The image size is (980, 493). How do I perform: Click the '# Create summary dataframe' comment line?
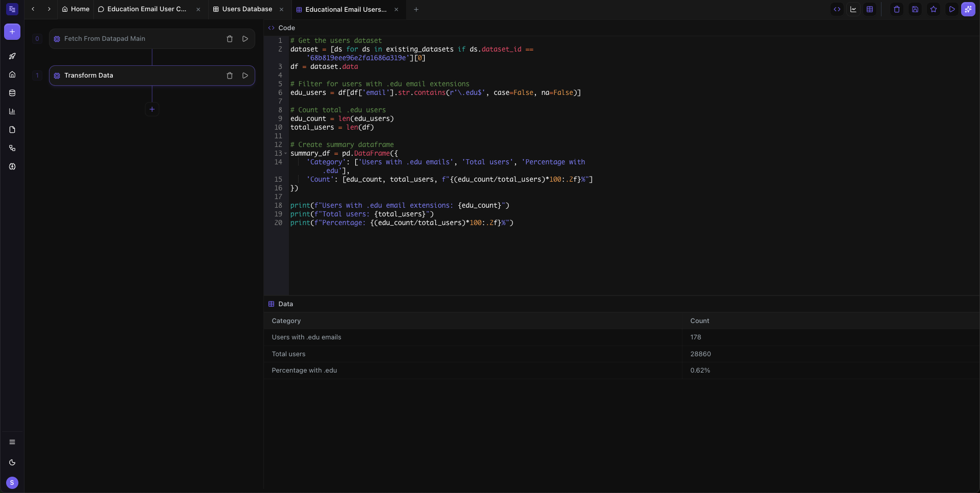[x=342, y=145]
